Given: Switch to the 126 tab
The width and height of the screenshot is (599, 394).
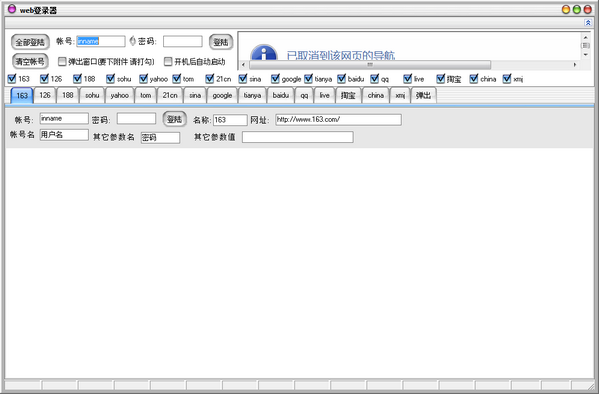Looking at the screenshot, I should pos(45,95).
